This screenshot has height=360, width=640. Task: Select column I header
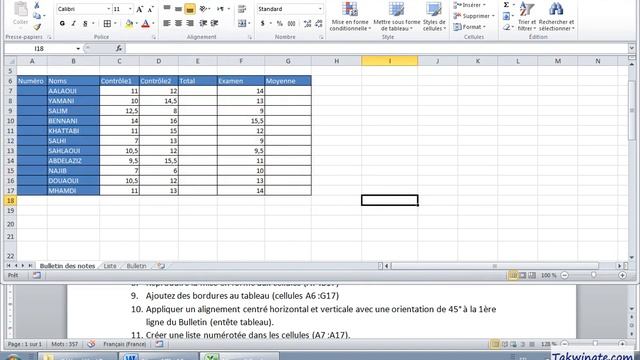click(389, 61)
